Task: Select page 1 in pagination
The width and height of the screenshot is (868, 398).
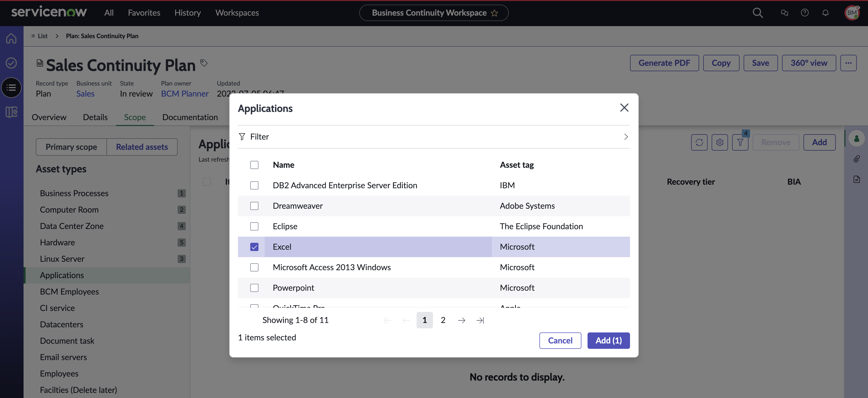Action: [425, 320]
